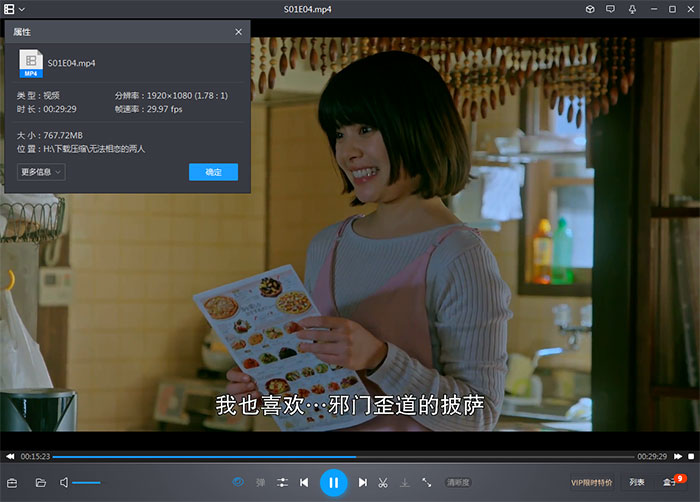700x502 pixels.
Task: Stop playback with the square button
Action: (691, 456)
